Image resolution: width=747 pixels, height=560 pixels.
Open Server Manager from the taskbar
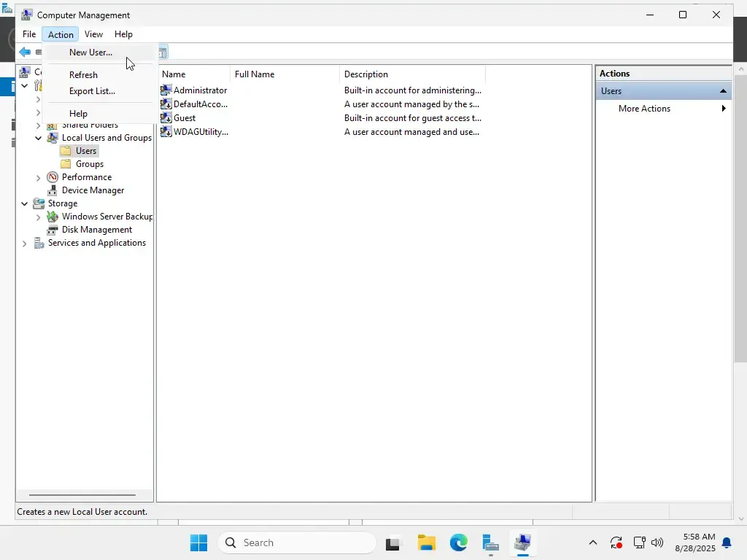(490, 542)
